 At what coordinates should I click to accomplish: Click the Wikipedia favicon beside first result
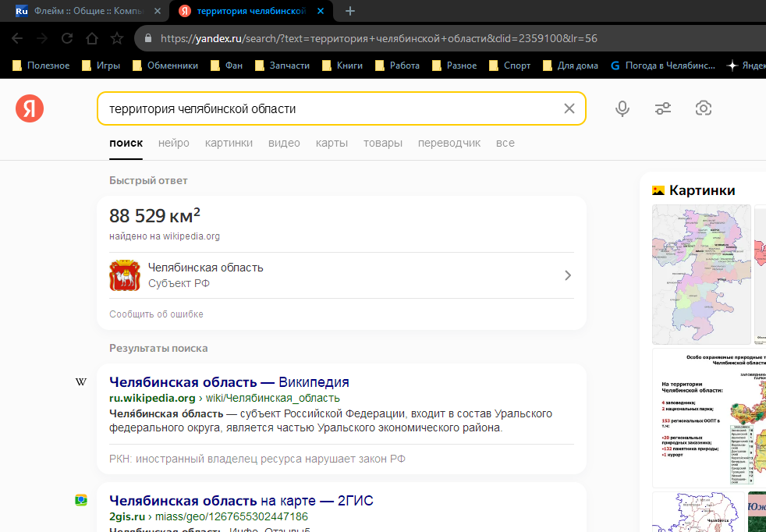[x=81, y=382]
